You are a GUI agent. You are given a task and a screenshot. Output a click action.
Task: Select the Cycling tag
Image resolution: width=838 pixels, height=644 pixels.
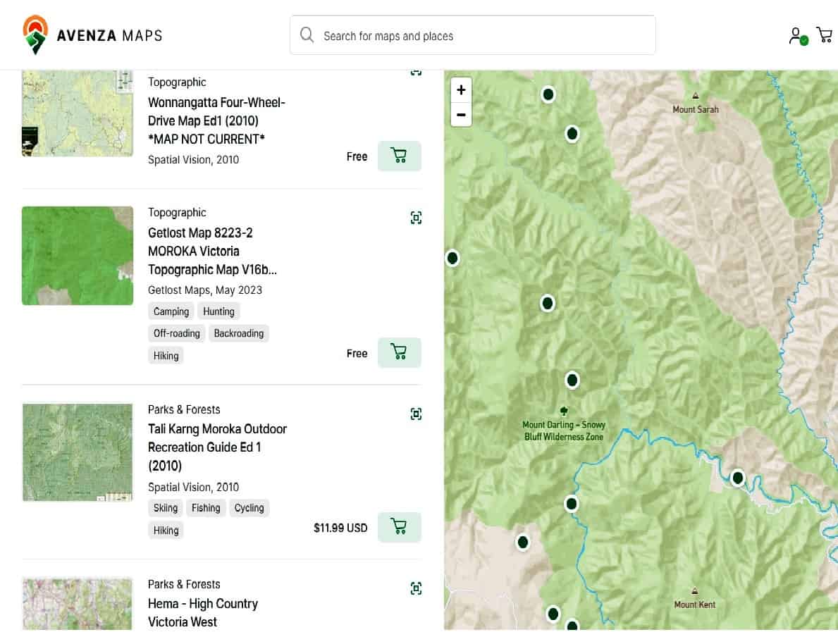pos(249,508)
